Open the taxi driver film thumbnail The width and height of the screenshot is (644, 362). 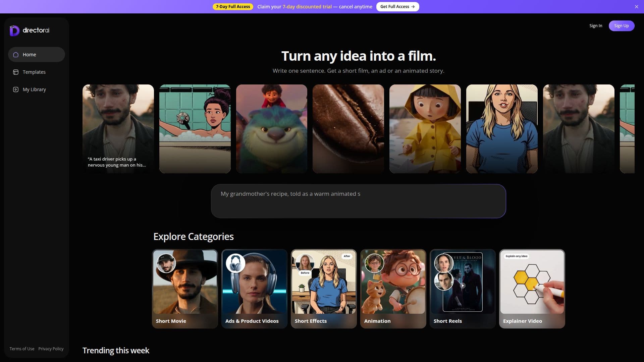pyautogui.click(x=118, y=129)
